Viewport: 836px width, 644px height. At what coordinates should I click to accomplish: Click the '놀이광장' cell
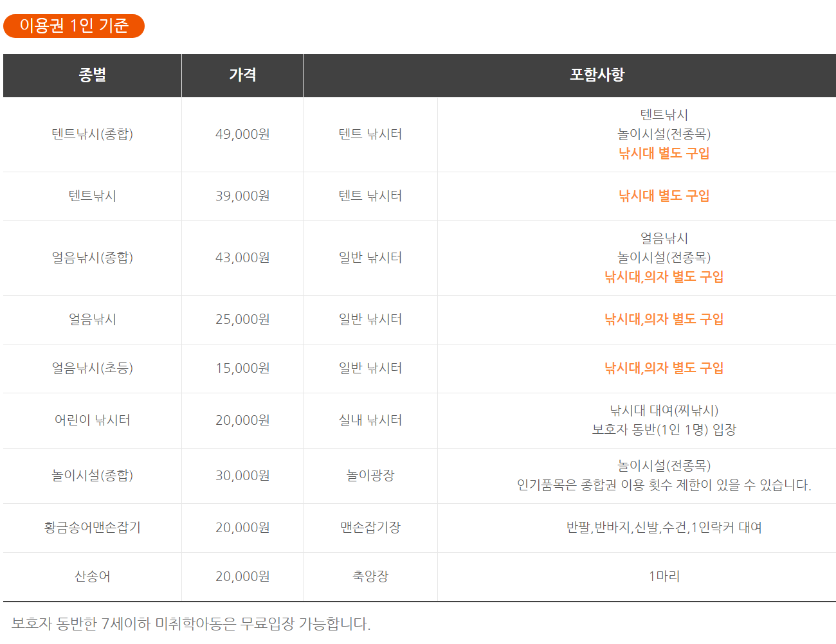[370, 476]
